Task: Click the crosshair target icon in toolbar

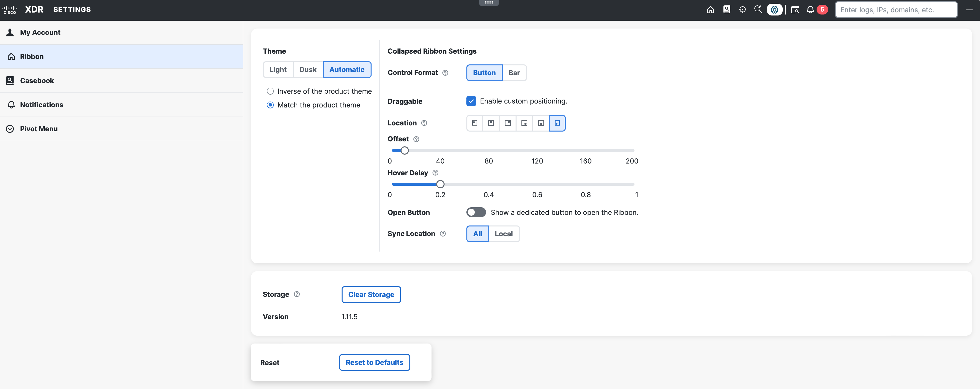Action: (742, 10)
